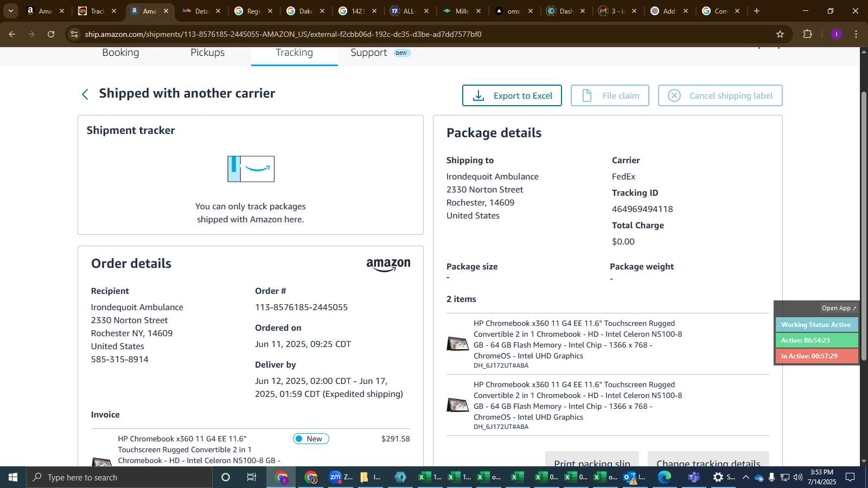Switch to the 'Dash' browser tab
Viewport: 868px width, 488px height.
(x=566, y=11)
